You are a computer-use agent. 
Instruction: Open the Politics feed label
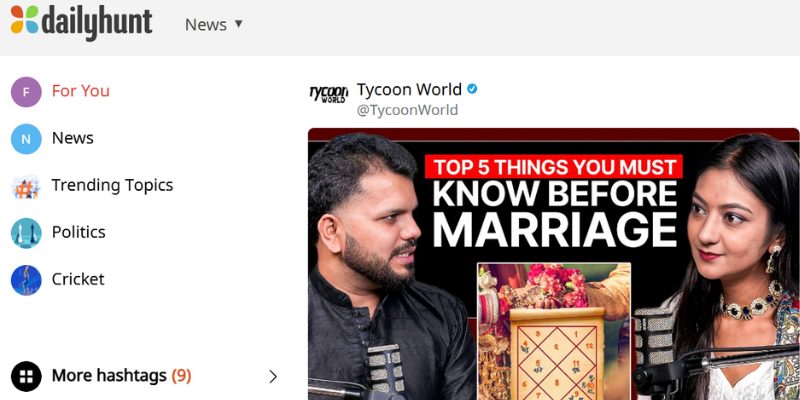tap(79, 232)
